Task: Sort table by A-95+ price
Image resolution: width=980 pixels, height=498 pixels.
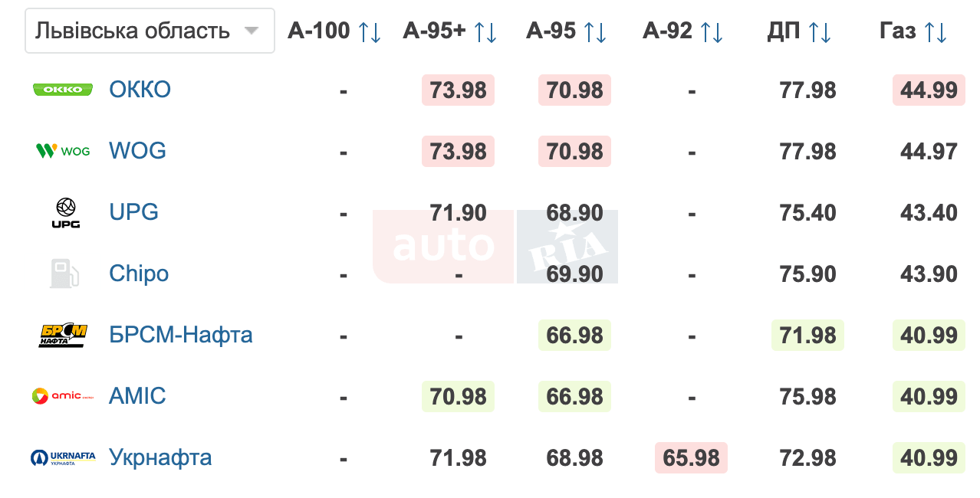Action: tap(485, 31)
